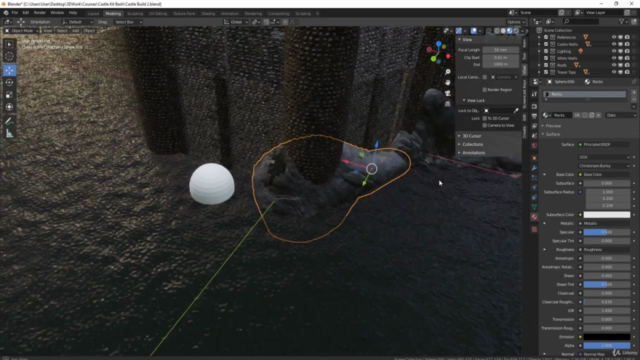
Task: Enable Lock To 3D Cursor checkbox
Action: coord(484,118)
